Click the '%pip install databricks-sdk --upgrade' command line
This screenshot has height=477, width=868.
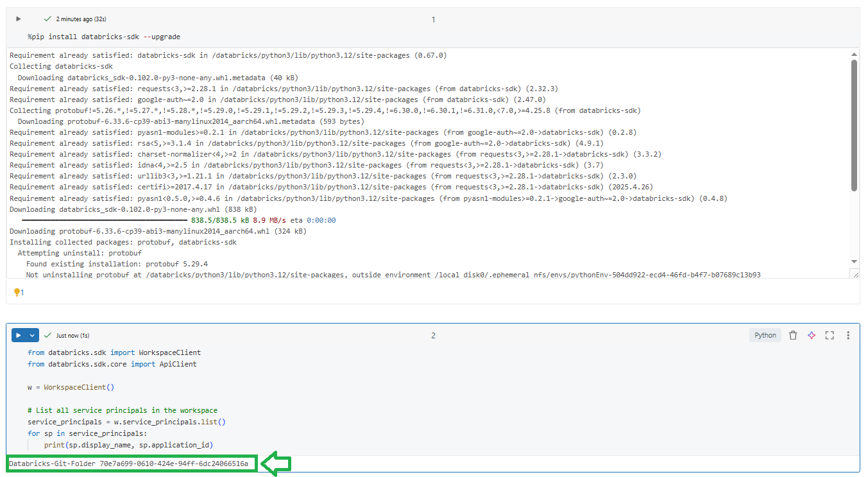tap(104, 37)
